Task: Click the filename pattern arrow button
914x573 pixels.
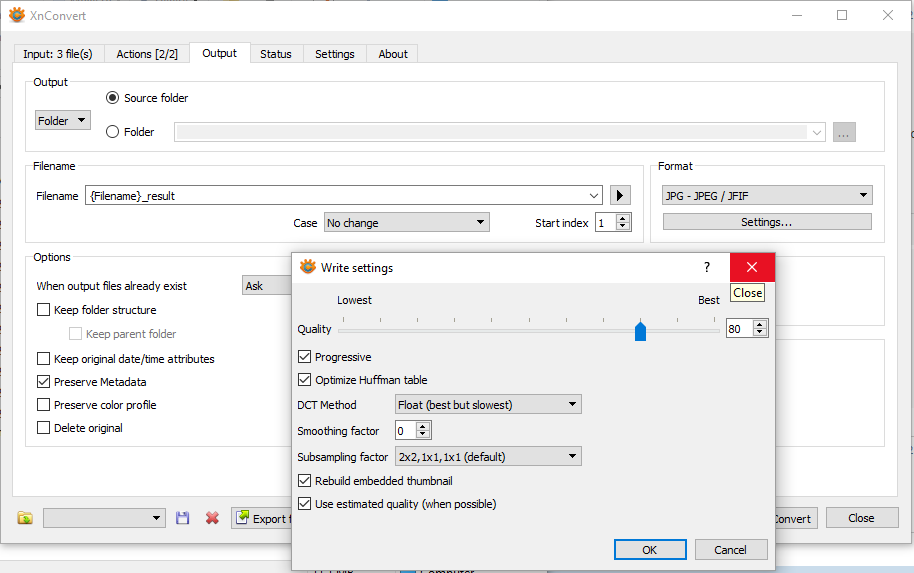Action: pyautogui.click(x=620, y=196)
